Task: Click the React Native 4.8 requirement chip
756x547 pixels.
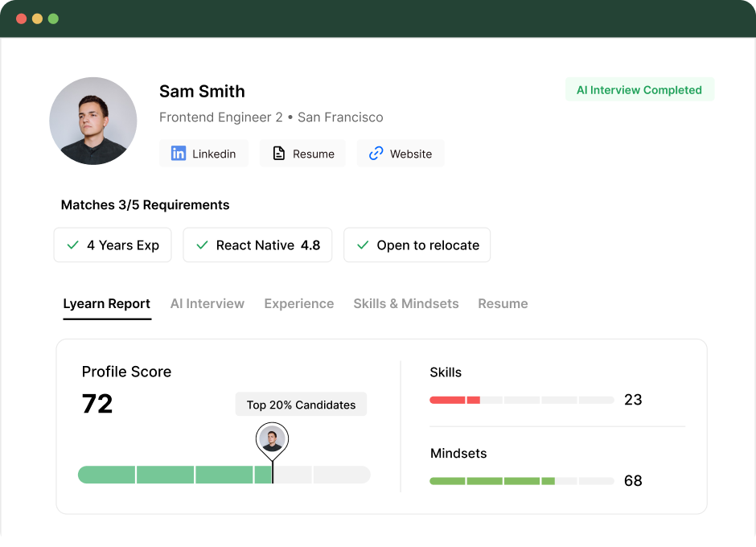Action: point(257,245)
